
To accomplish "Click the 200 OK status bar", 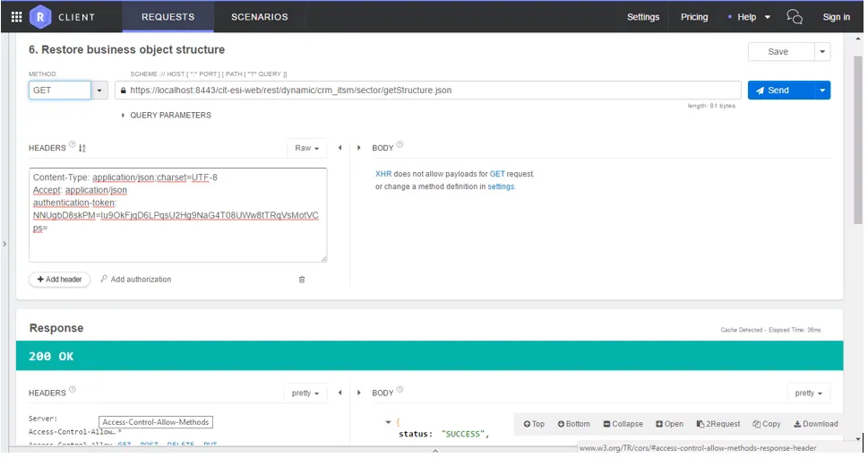I will pos(431,358).
